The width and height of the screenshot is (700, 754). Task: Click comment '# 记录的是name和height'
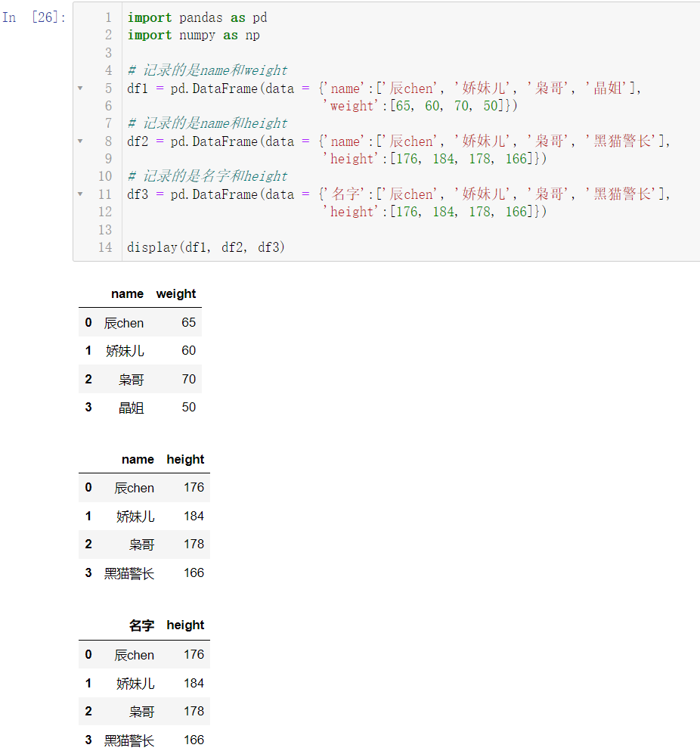point(207,123)
